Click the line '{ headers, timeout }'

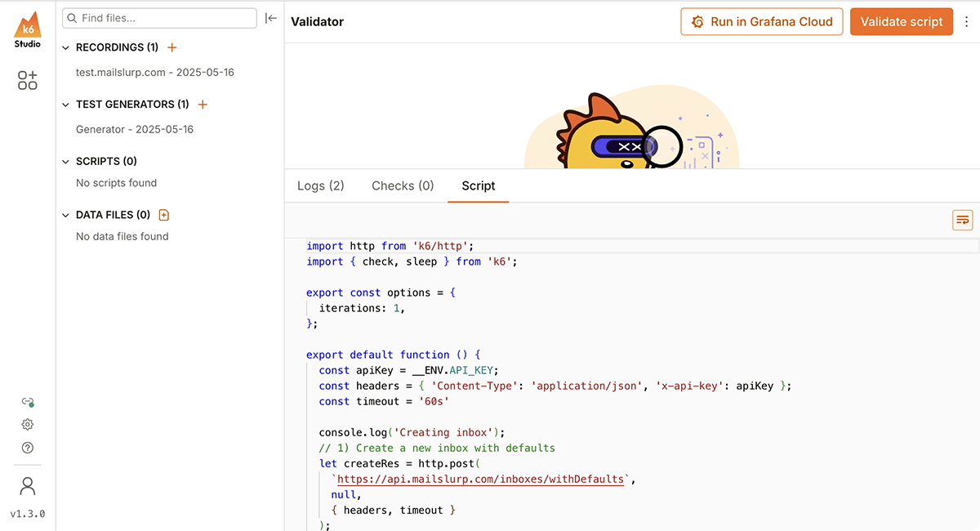click(x=394, y=511)
